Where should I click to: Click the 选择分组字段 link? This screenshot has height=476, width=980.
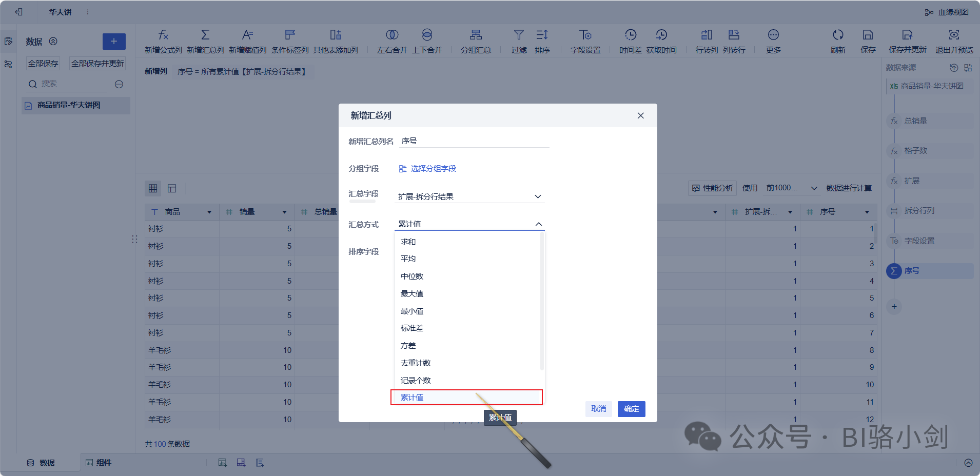(427, 169)
